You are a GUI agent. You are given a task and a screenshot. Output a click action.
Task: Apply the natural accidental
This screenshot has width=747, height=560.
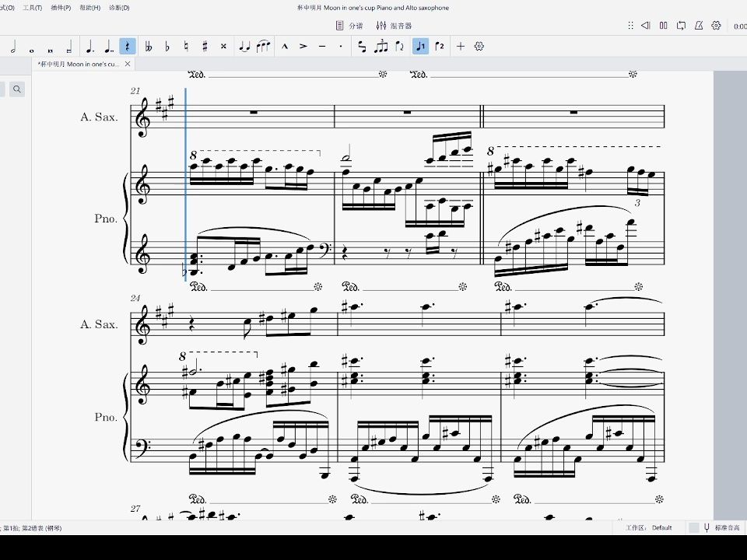tap(186, 47)
